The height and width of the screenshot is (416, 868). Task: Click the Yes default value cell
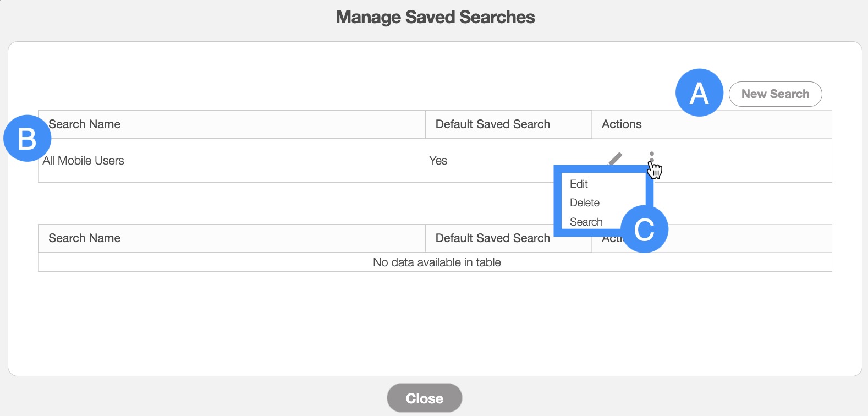[x=438, y=161]
